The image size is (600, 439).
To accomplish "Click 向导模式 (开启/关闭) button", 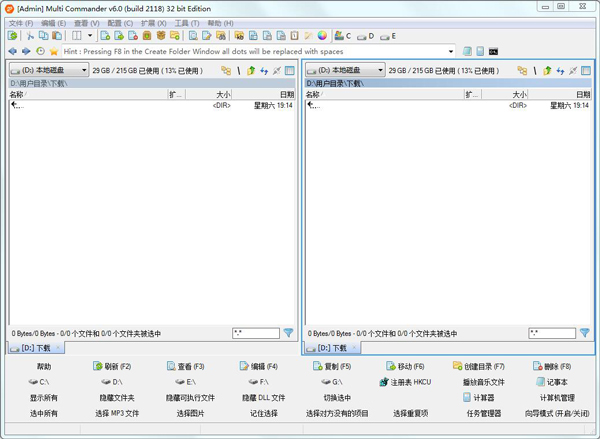I will click(557, 413).
